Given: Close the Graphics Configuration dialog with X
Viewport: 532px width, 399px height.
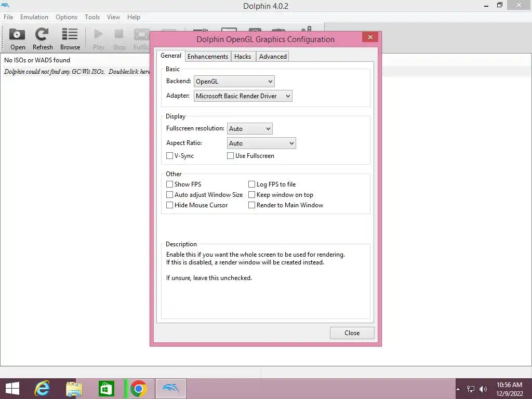Looking at the screenshot, I should click(370, 37).
